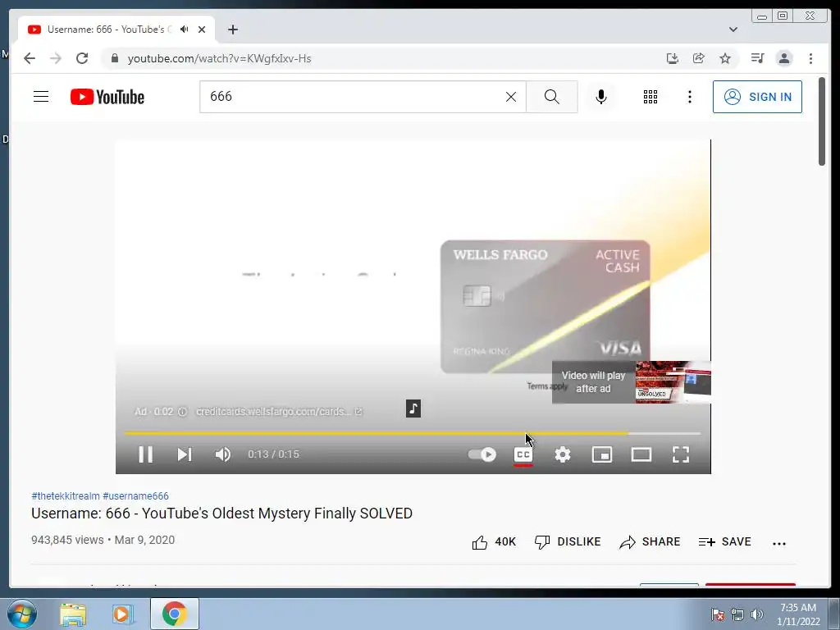Toggle the autoplay switch
Image resolution: width=840 pixels, height=630 pixels.
482,454
